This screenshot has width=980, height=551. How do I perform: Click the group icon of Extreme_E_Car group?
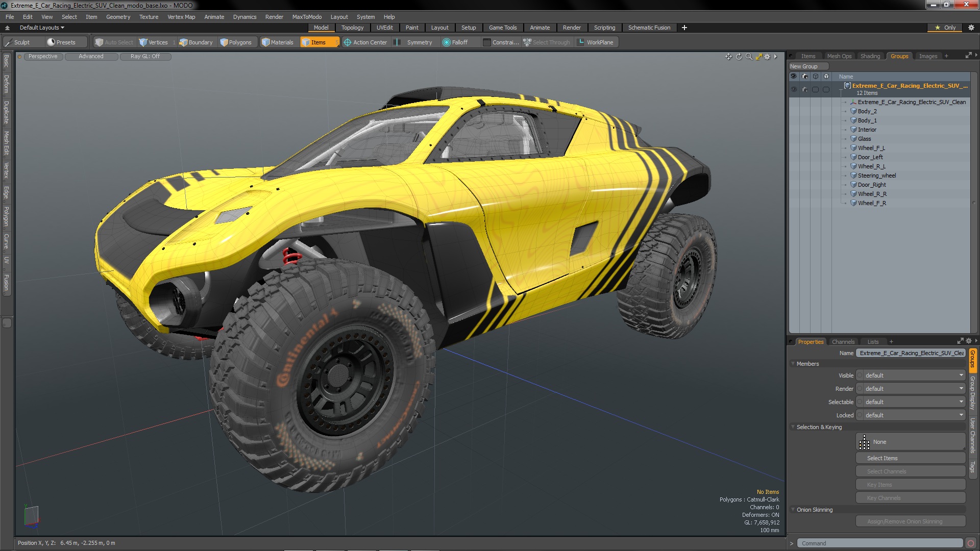[847, 86]
